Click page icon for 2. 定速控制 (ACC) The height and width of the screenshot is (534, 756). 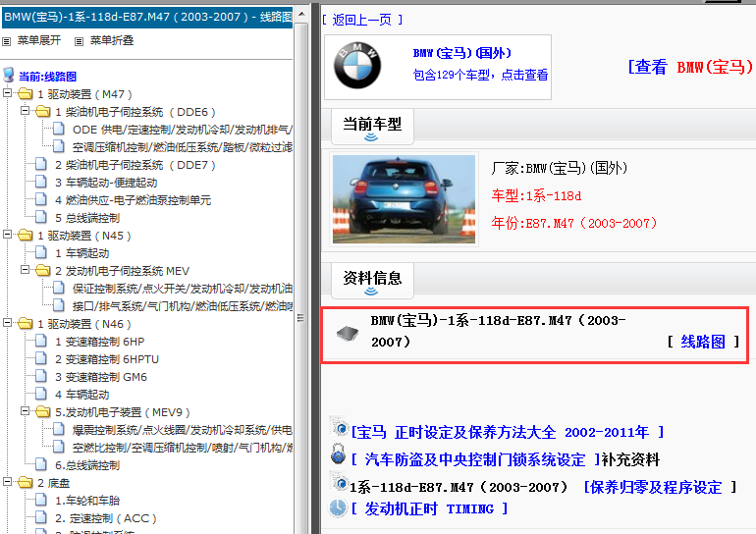coord(41,517)
